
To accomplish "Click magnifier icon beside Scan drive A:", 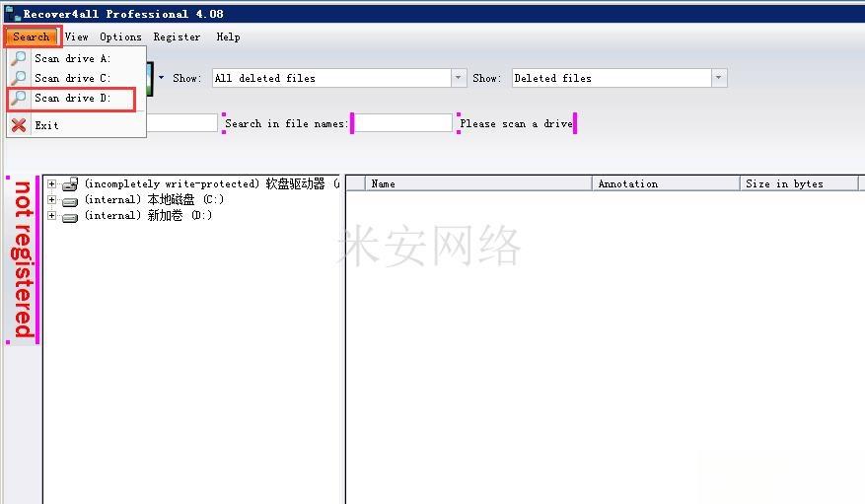I will (19, 58).
